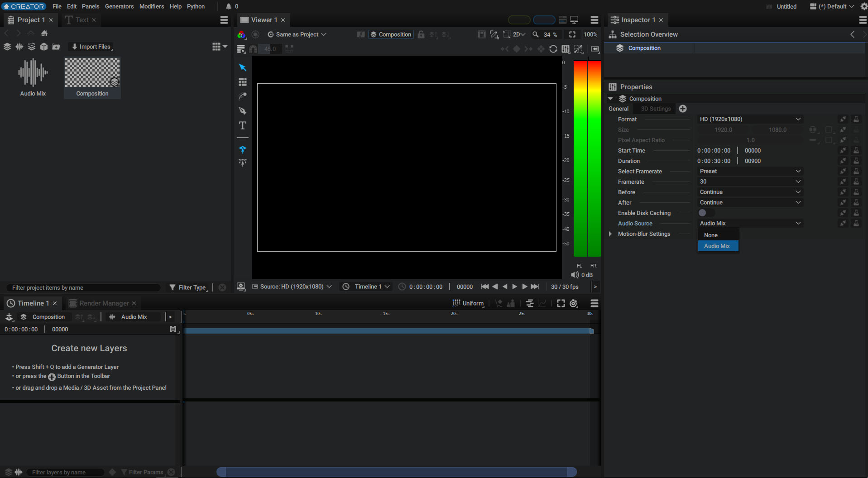Play the composition forward

514,287
